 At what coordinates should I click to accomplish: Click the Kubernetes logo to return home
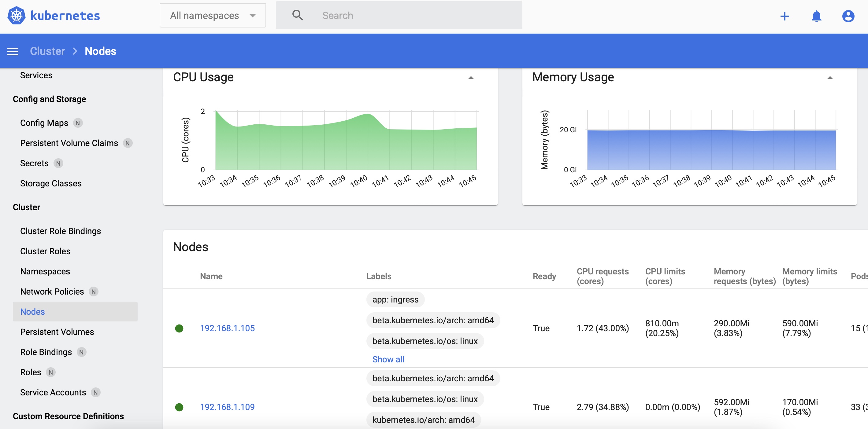[17, 15]
